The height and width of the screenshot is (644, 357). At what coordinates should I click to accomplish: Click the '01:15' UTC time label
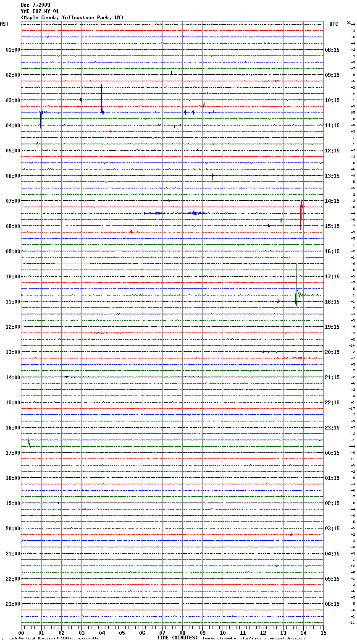(x=332, y=478)
